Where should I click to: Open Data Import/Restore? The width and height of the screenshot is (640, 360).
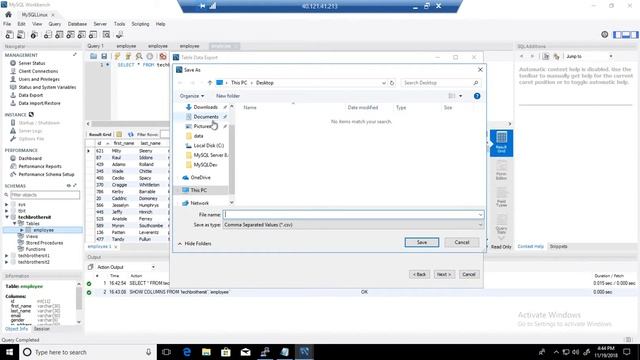tap(40, 103)
